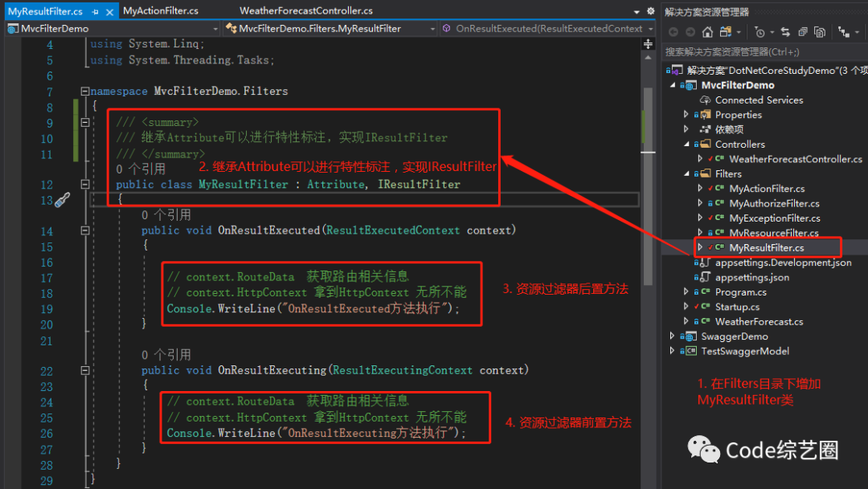This screenshot has width=868, height=489.
Task: Select MyExceptionFilter.cs in the Filters folder
Action: click(x=775, y=218)
